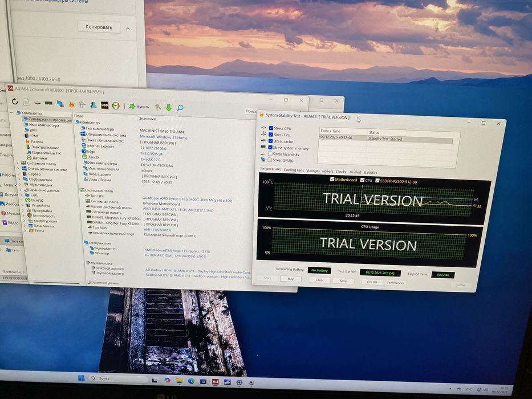Click the AMD Radeon Vega 11 Graphics link
This screenshot has width=532, height=399.
[177, 251]
